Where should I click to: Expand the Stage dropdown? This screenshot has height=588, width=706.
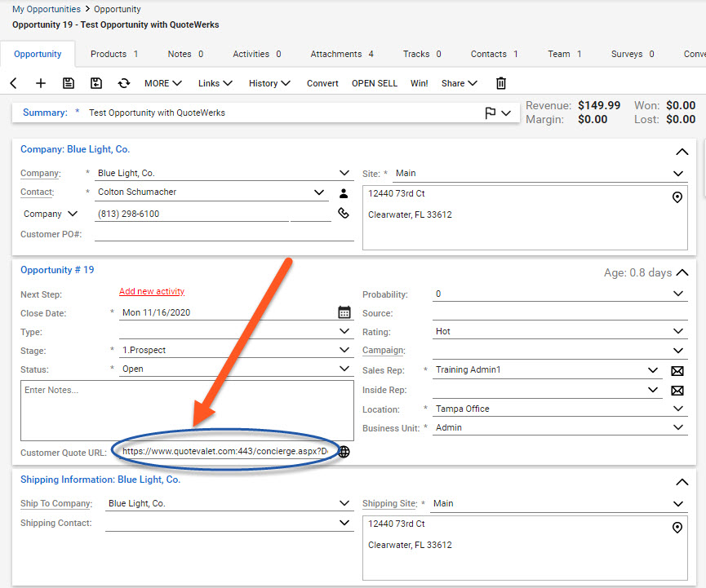click(344, 351)
